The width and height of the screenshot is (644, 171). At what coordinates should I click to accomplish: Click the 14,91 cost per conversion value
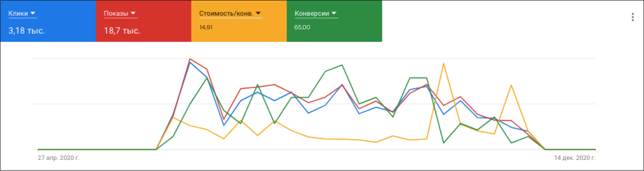206,27
